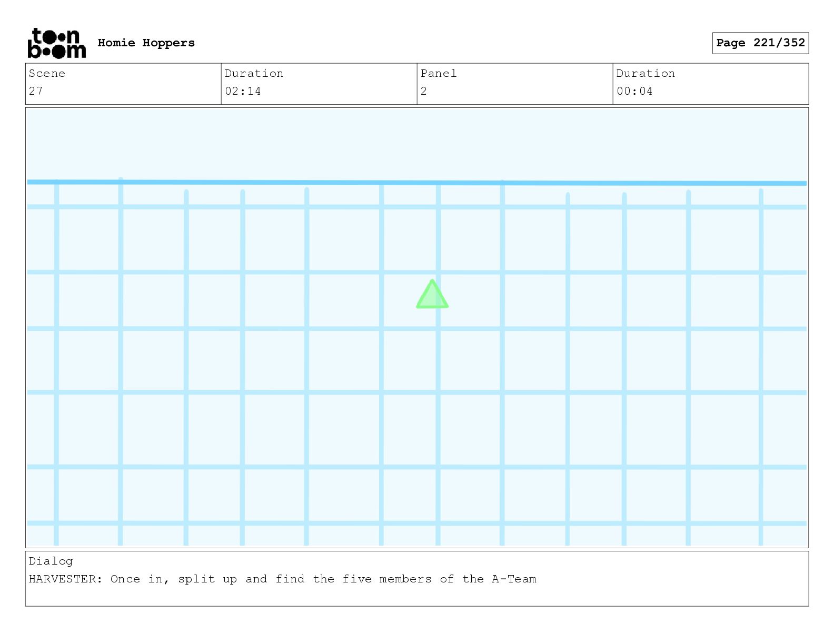Select the Homie Hoppers project title
The height and width of the screenshot is (644, 834).
click(x=146, y=43)
